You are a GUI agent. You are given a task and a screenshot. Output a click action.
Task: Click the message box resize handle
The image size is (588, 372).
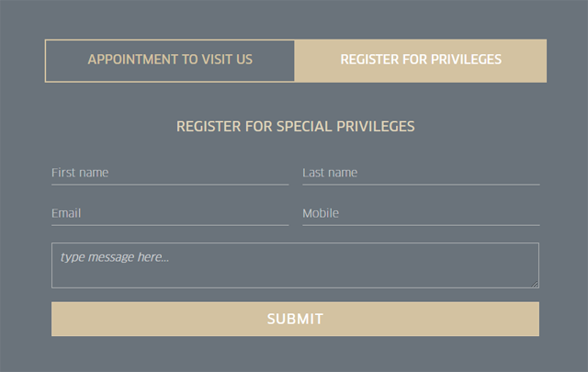(x=535, y=284)
